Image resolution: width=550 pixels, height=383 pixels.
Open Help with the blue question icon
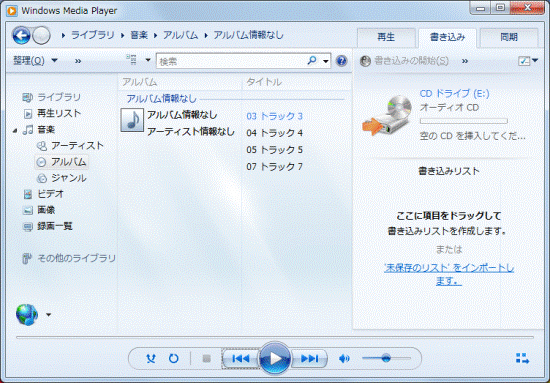pos(341,61)
